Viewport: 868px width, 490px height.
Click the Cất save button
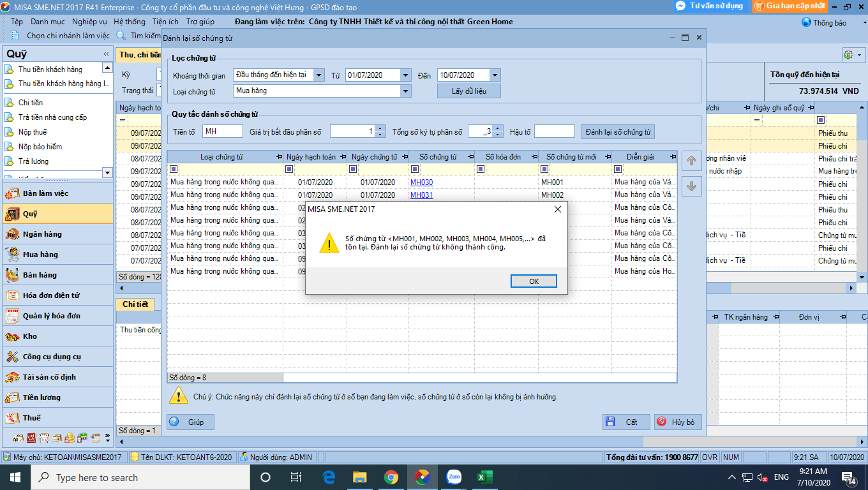click(x=625, y=422)
